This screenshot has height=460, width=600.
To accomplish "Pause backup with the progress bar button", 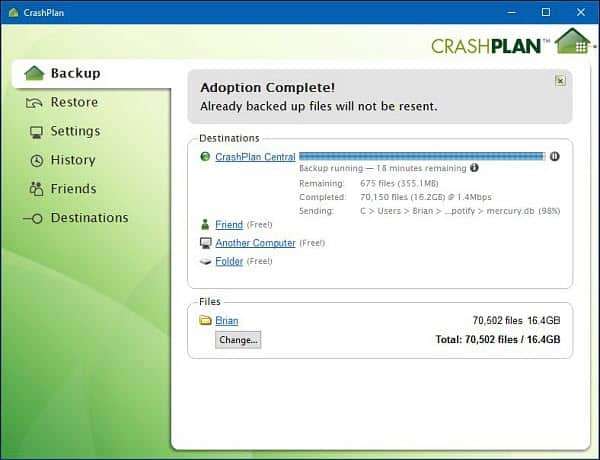I will click(x=554, y=156).
